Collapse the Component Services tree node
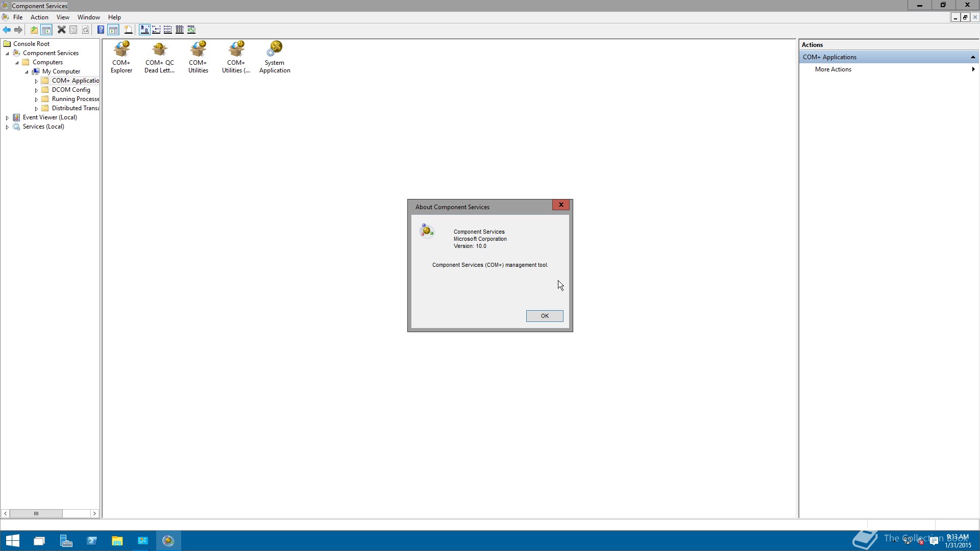 (7, 54)
